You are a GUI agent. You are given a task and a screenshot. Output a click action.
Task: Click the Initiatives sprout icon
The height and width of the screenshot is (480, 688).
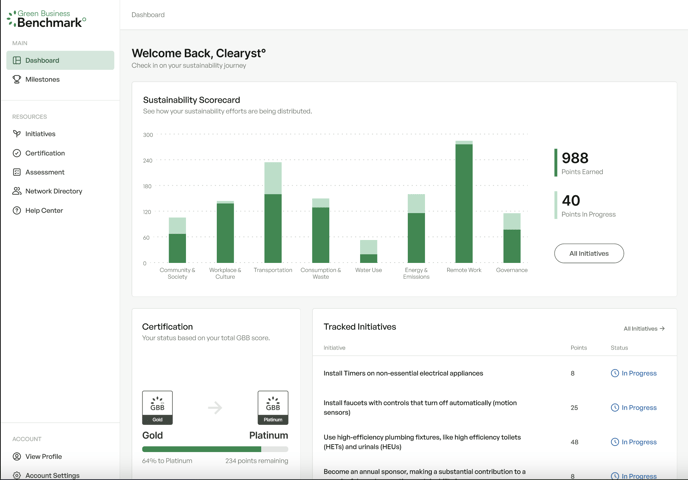[17, 134]
